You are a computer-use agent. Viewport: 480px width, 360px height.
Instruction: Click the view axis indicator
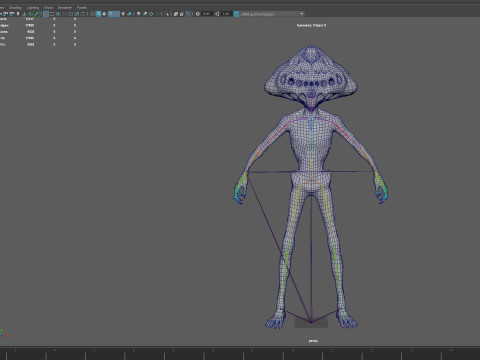(x=3, y=333)
